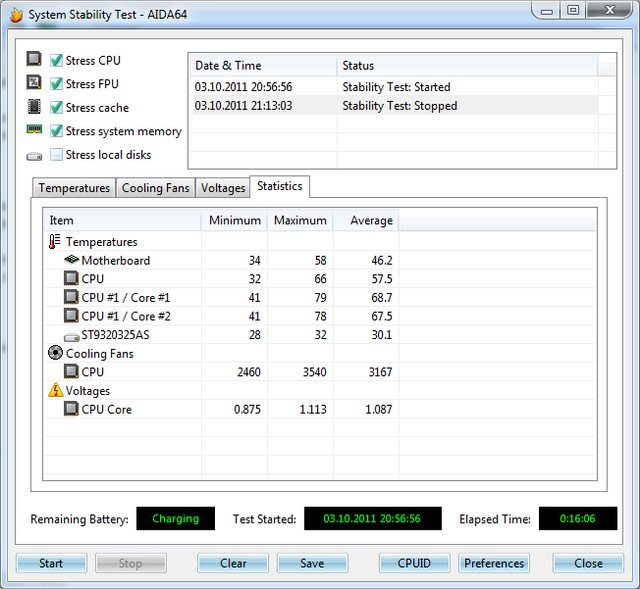This screenshot has height=589, width=640.
Task: Switch to the Temperatures tab
Action: pyautogui.click(x=74, y=188)
